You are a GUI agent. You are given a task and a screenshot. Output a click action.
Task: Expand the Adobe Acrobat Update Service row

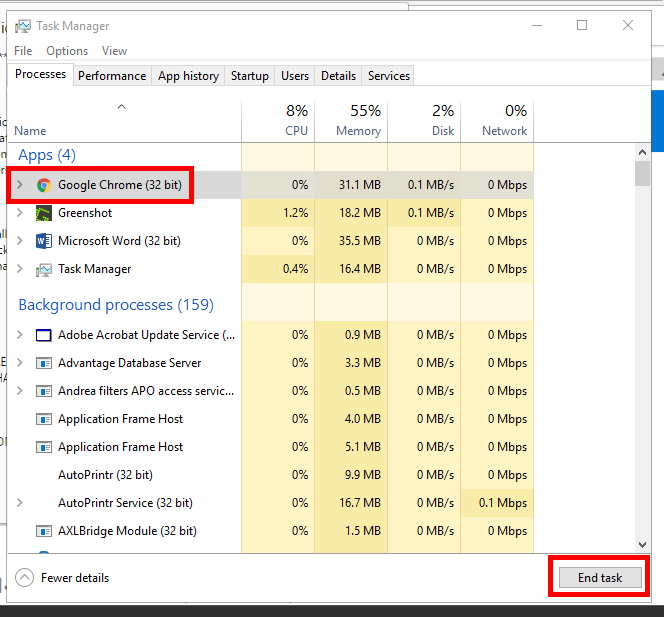tap(19, 335)
